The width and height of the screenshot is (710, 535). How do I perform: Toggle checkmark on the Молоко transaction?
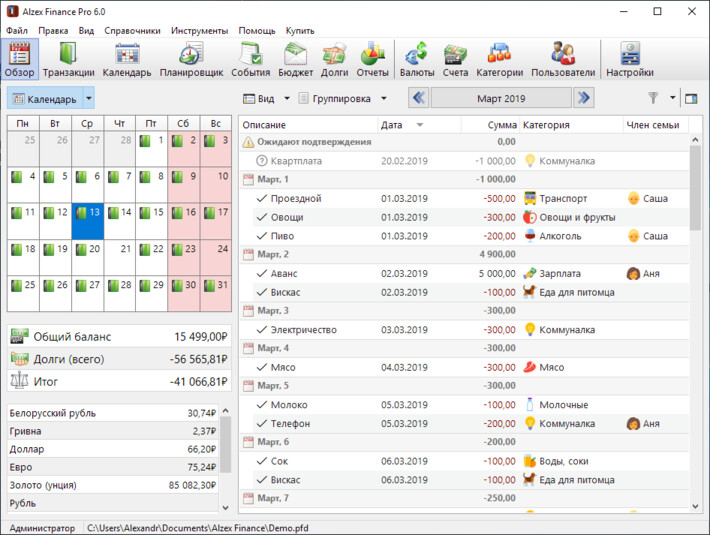(x=262, y=405)
